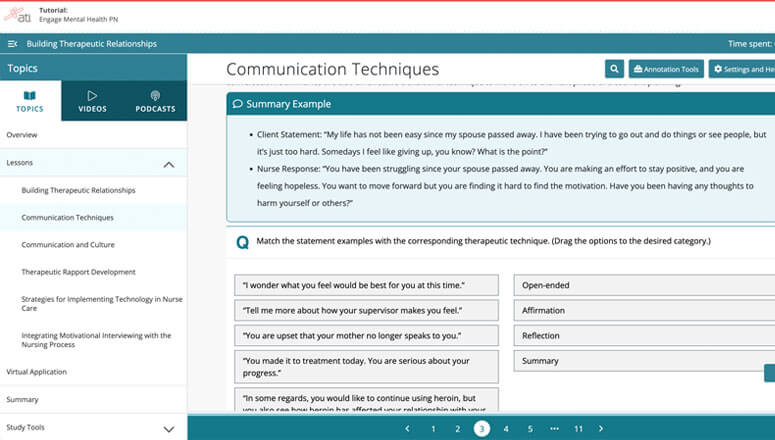Select the "You are upset" statement
The width and height of the screenshot is (775, 440).
[x=366, y=336]
